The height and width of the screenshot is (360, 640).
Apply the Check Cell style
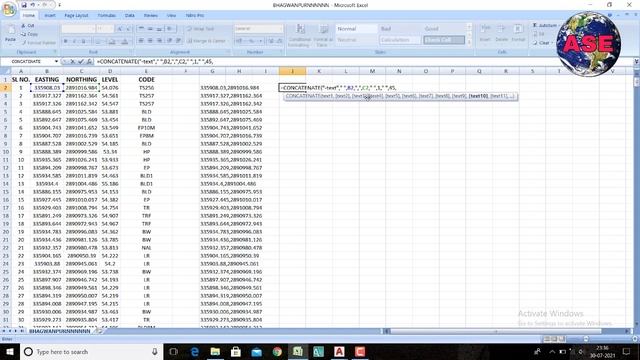[444, 40]
